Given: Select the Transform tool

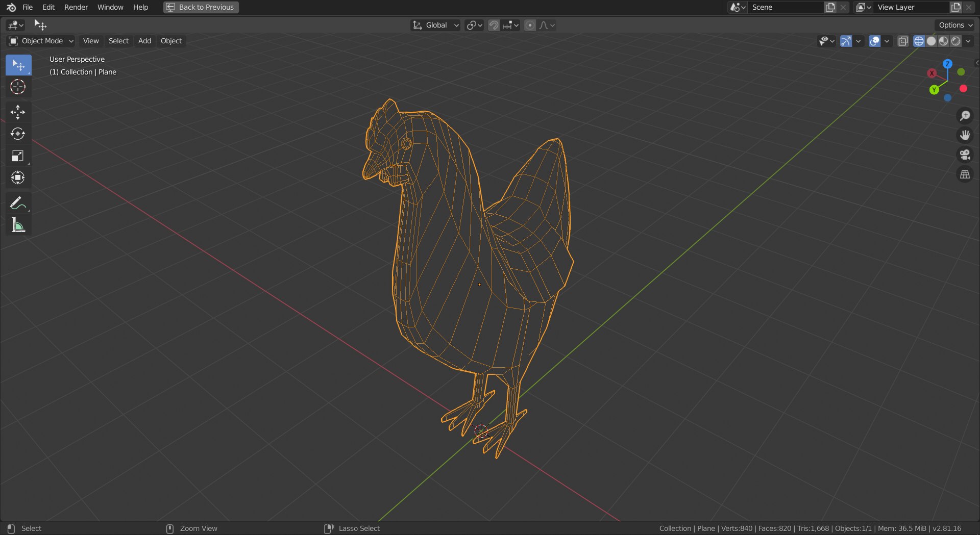Looking at the screenshot, I should pos(18,177).
